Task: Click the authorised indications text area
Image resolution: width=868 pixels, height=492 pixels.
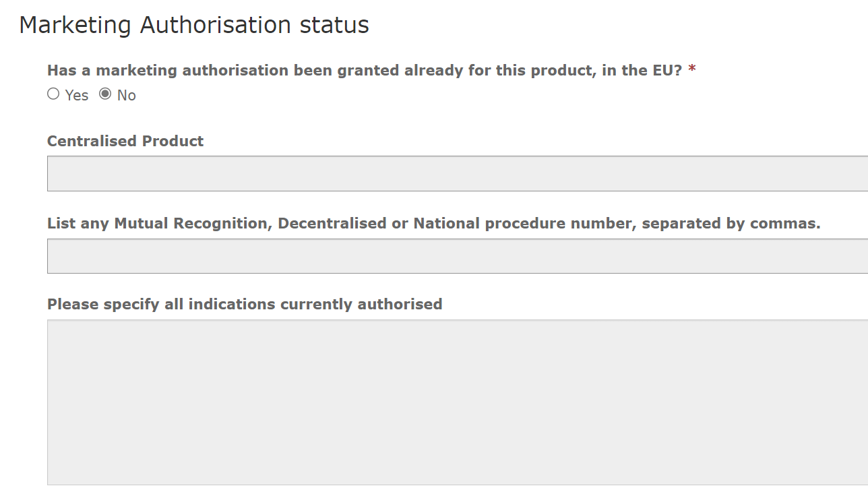Action: coord(457,402)
